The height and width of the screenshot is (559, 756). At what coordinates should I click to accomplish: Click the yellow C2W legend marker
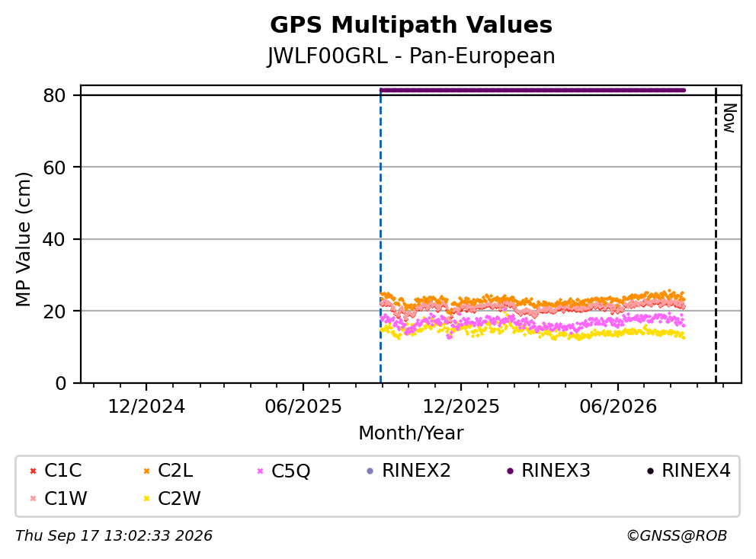pos(146,499)
